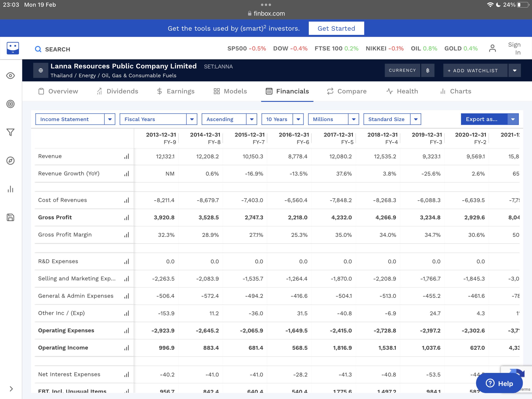Select the Financials tab

[287, 91]
